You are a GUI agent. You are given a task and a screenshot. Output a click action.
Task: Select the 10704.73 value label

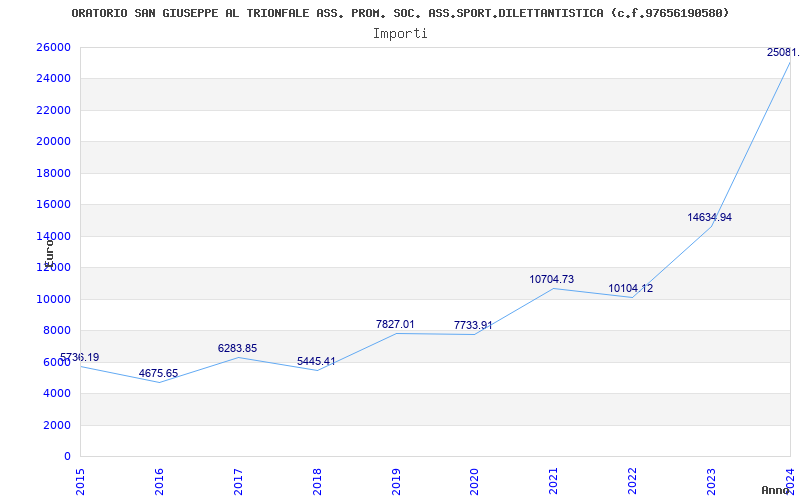coord(551,279)
